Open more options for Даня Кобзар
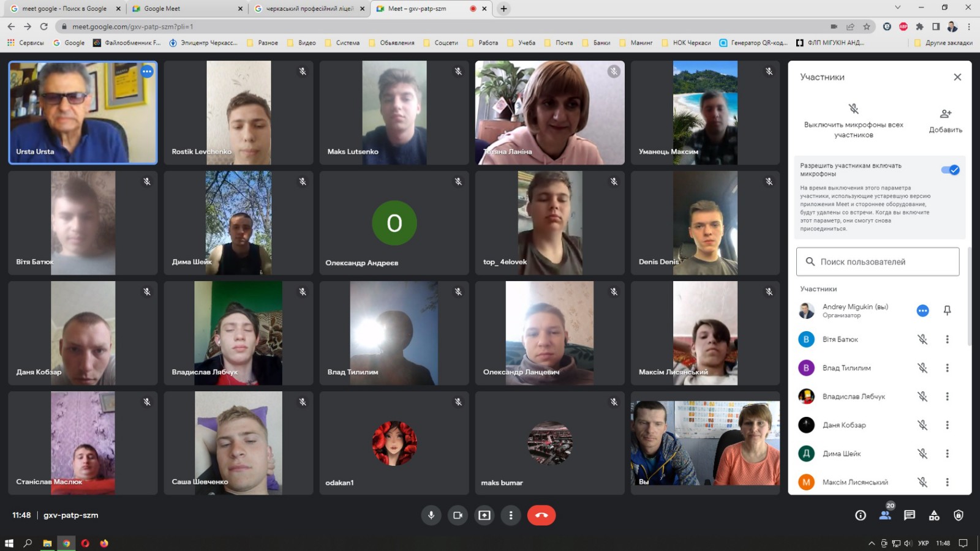The height and width of the screenshot is (551, 980). coord(947,425)
